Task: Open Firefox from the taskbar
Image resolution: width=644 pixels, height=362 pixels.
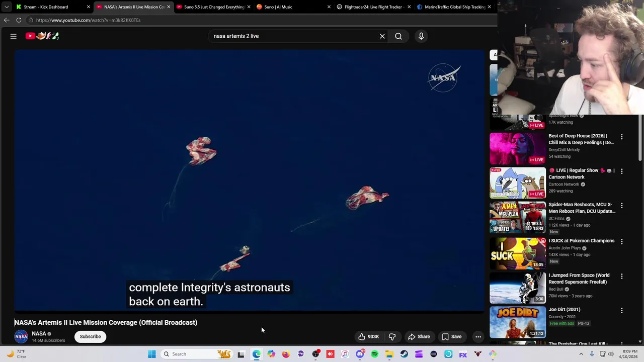Action: [286, 354]
